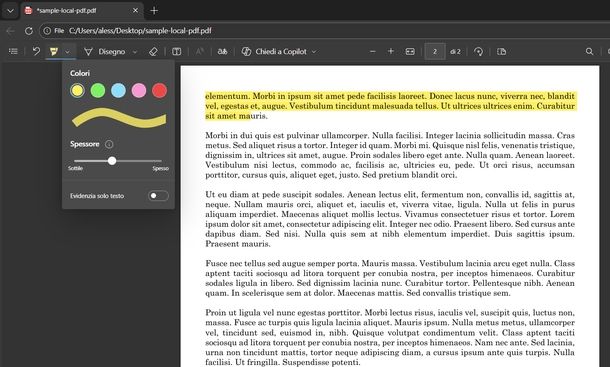Choose the red highlight color
Image resolution: width=610 pixels, height=367 pixels.
click(160, 91)
